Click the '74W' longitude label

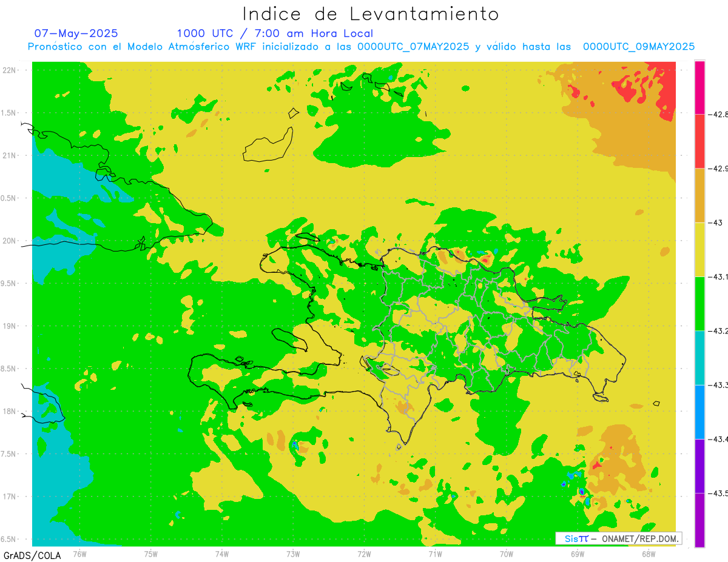point(222,554)
